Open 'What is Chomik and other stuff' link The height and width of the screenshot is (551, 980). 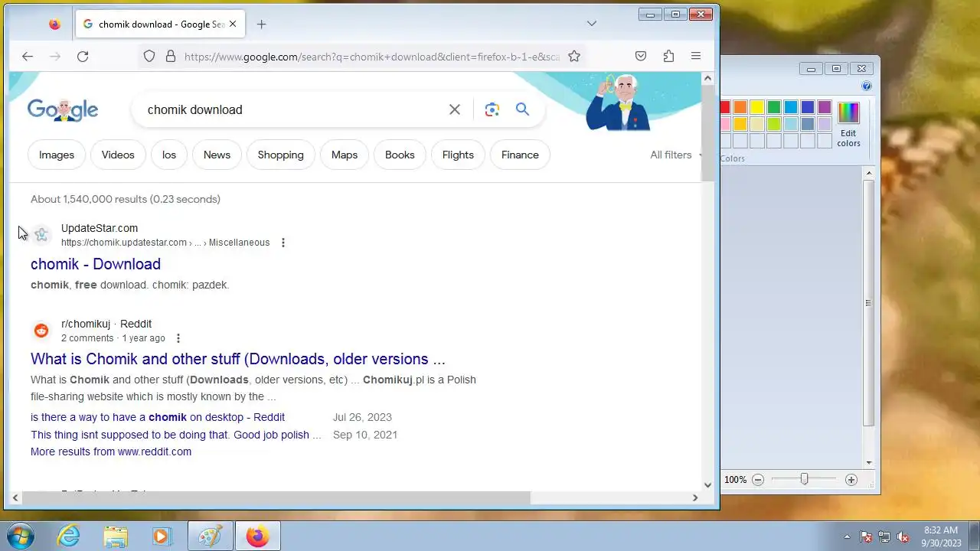(x=238, y=359)
